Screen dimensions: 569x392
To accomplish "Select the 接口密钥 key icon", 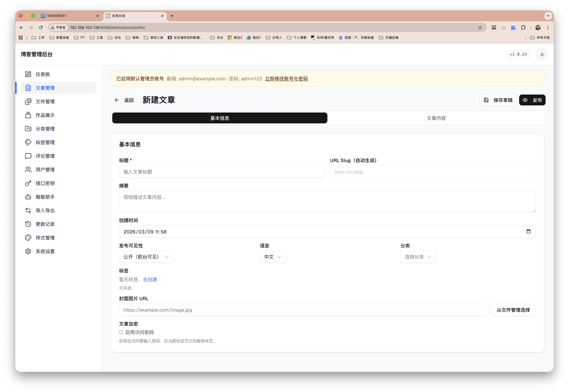I will pos(28,183).
